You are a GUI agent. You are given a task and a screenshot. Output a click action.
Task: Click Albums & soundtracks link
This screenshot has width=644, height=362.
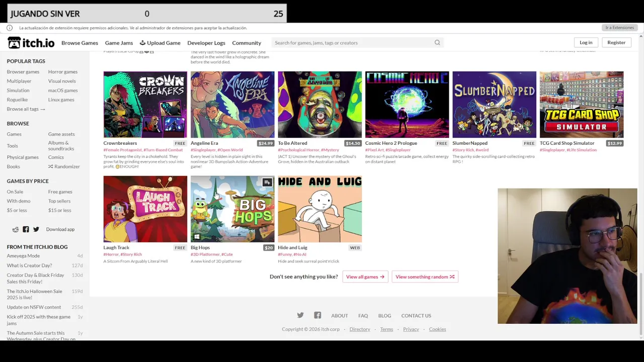click(x=61, y=146)
